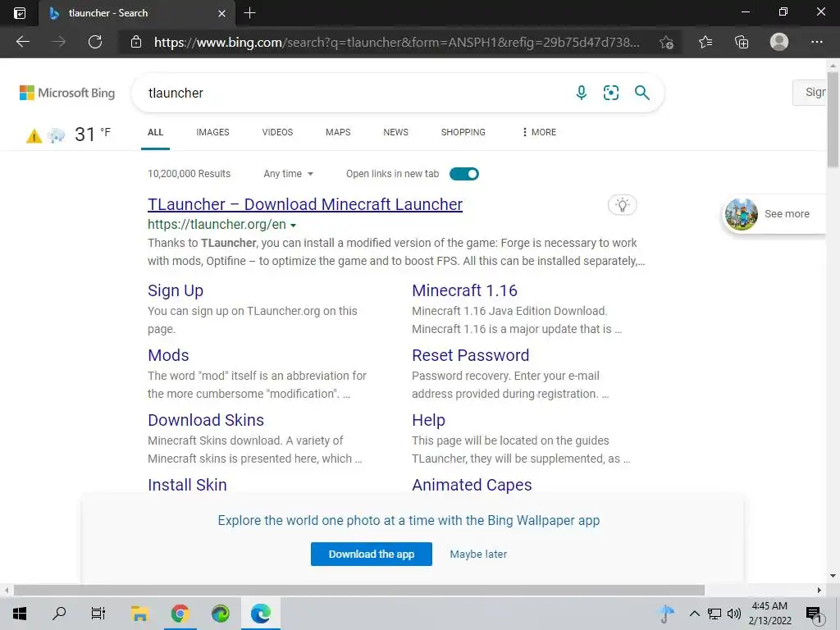Image resolution: width=840 pixels, height=630 pixels.
Task: Select the ALL results tab
Action: (155, 132)
